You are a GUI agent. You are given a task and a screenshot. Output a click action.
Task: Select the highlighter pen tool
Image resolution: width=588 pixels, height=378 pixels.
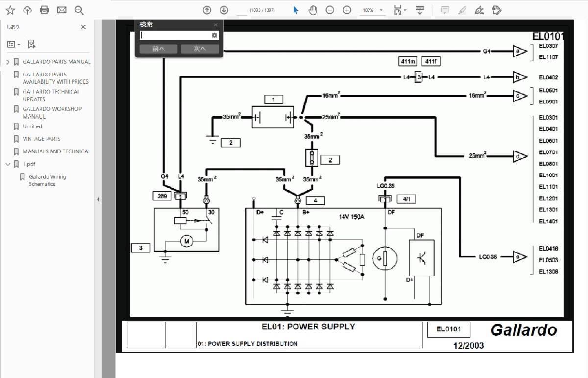[x=462, y=10]
